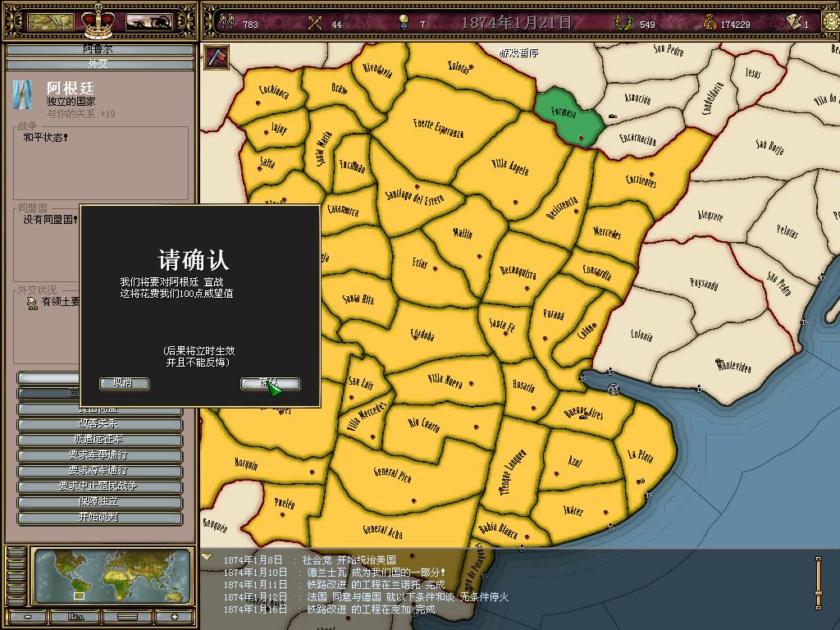Open the options emblem at top right

pyautogui.click(x=832, y=22)
